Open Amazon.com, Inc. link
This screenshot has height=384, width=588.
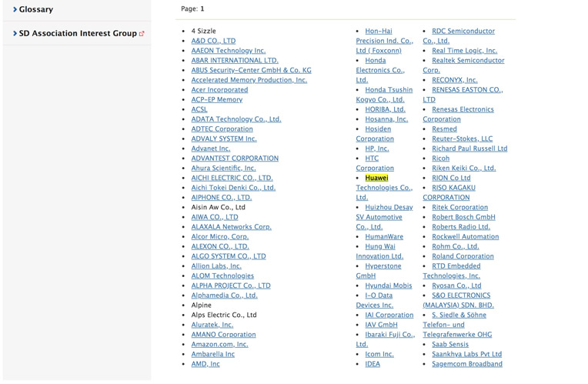(x=220, y=344)
